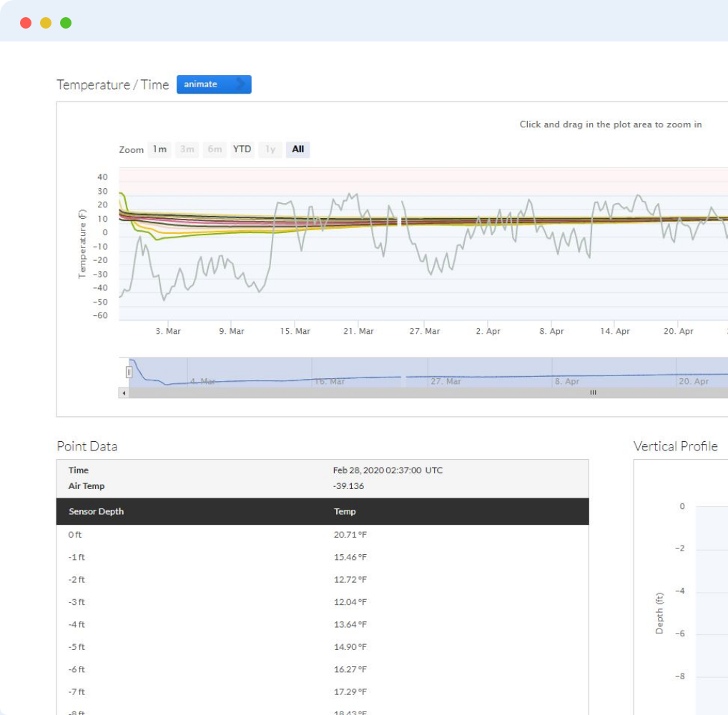The height and width of the screenshot is (715, 728).
Task: Click the 'Point Data' heading
Action: [x=87, y=446]
